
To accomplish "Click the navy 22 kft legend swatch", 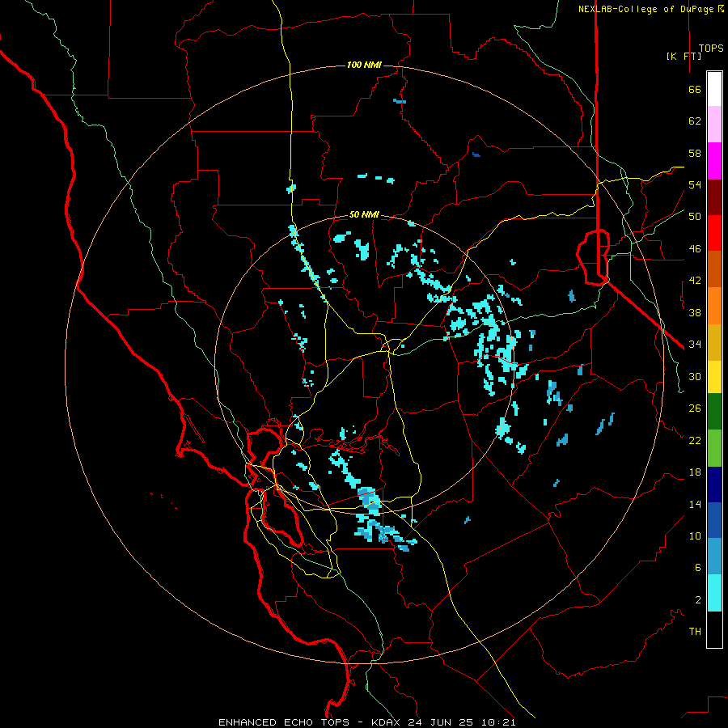I will tap(714, 485).
